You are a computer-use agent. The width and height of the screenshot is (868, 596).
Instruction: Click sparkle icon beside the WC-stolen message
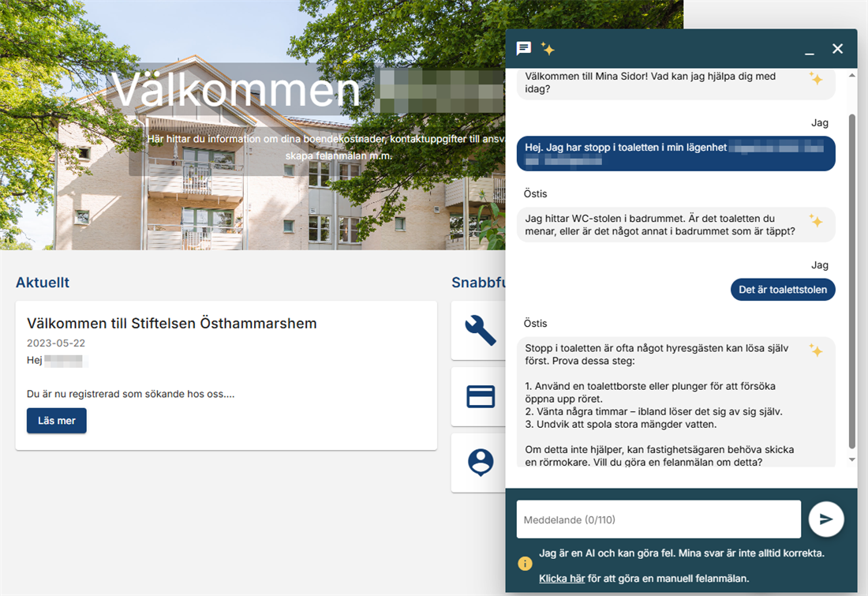816,220
